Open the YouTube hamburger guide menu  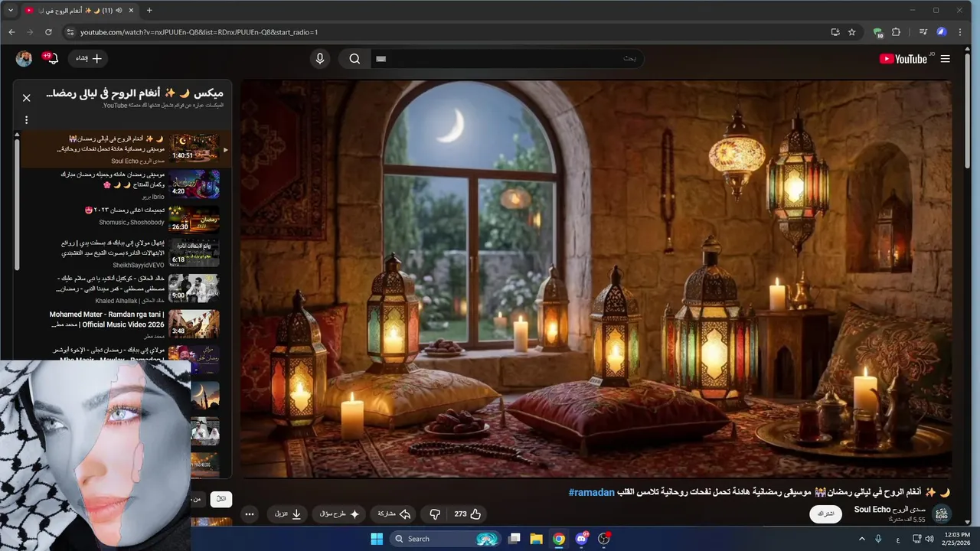[945, 59]
